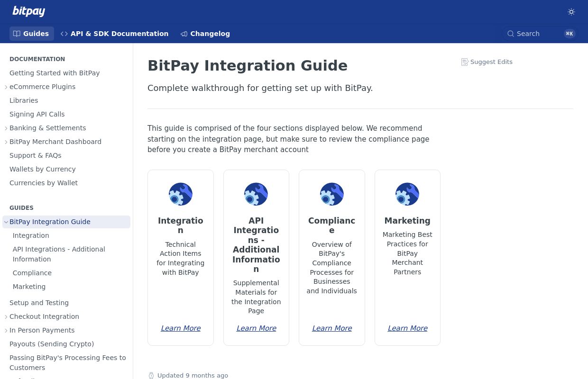Click the Integration card gear icon

[x=181, y=194]
